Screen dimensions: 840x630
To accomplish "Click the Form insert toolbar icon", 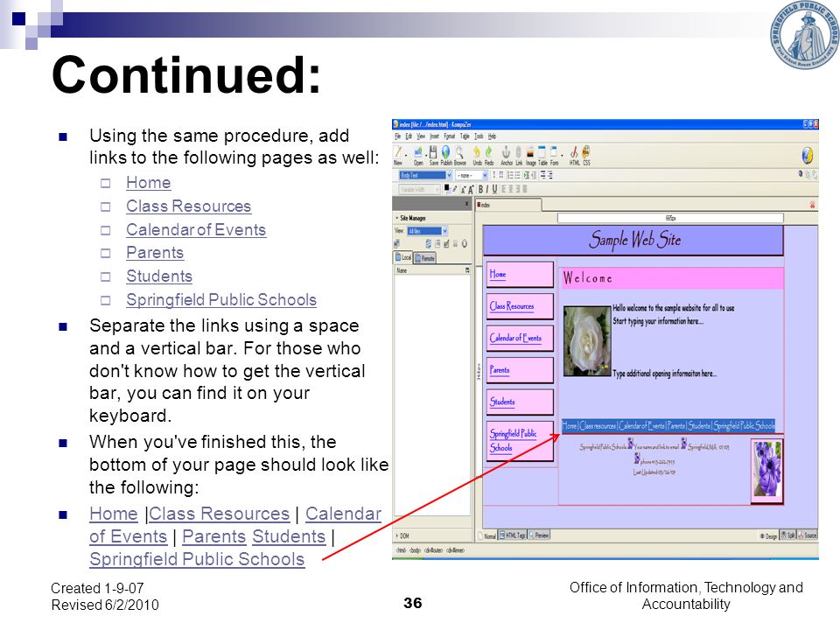I will coord(553,152).
